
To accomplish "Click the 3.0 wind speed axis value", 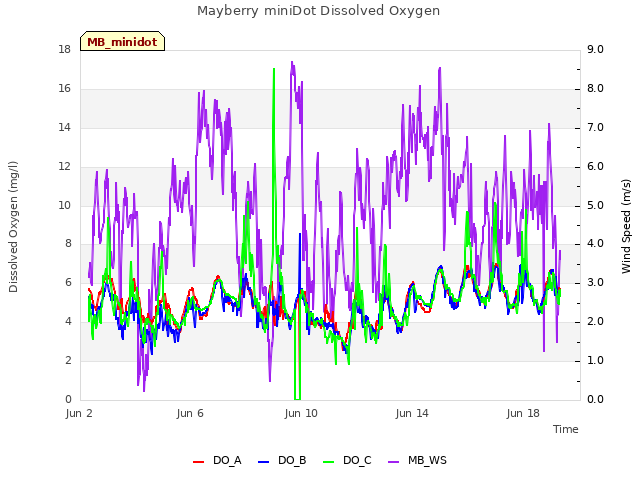I will tap(595, 282).
